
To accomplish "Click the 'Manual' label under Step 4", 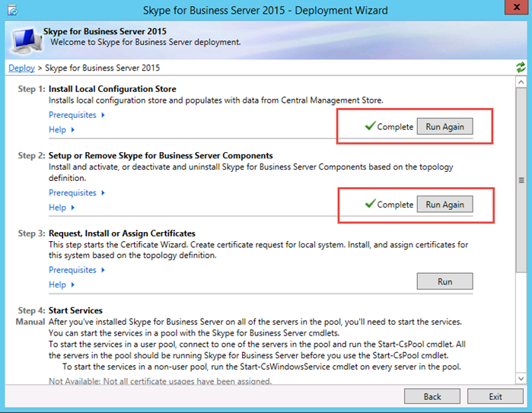I will 30,322.
